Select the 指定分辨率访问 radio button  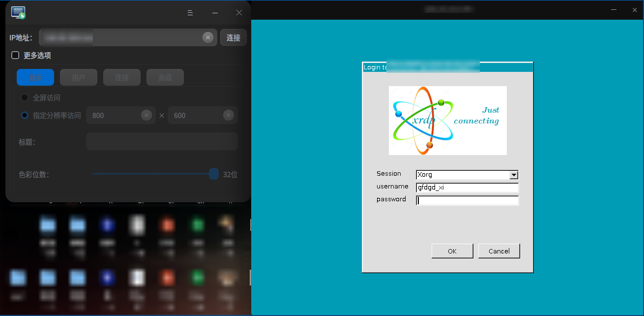point(25,115)
